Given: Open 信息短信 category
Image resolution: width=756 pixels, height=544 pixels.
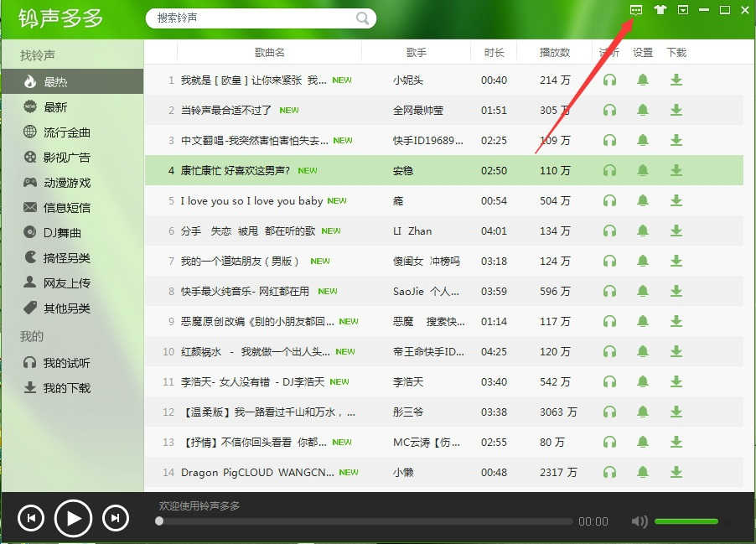Looking at the screenshot, I should tap(72, 207).
